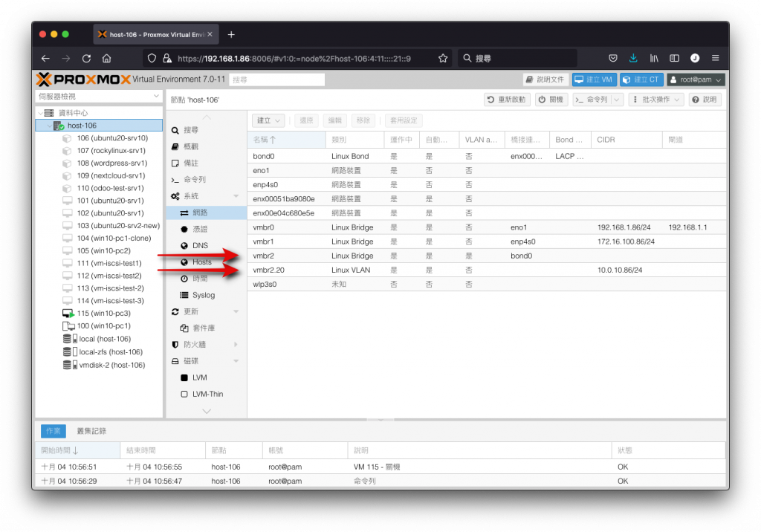Screen dimensions: 761x532
Task: Bookmark page with star icon
Action: pyautogui.click(x=443, y=58)
